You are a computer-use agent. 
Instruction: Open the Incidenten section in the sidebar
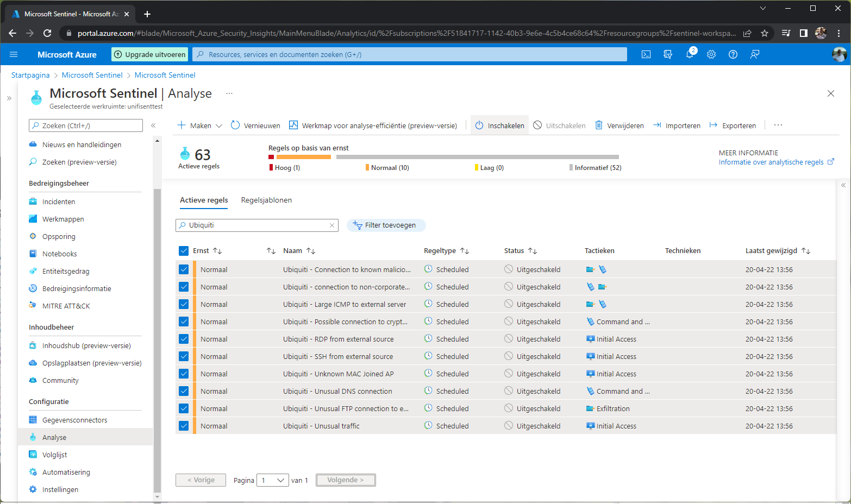58,201
